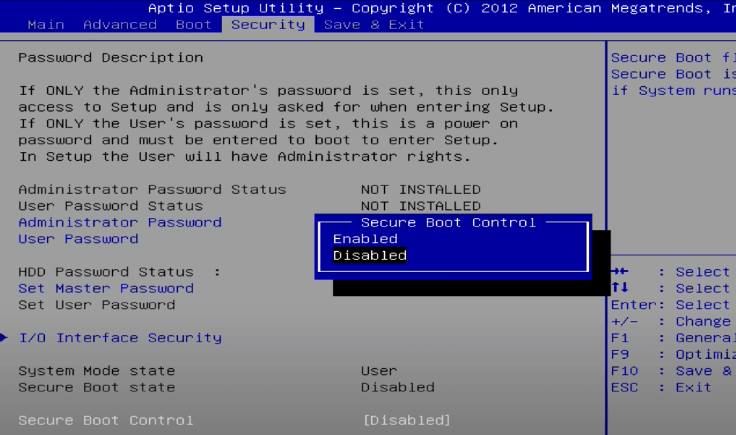The image size is (736, 435).
Task: Go to the Save & Exit tab
Action: coord(374,24)
